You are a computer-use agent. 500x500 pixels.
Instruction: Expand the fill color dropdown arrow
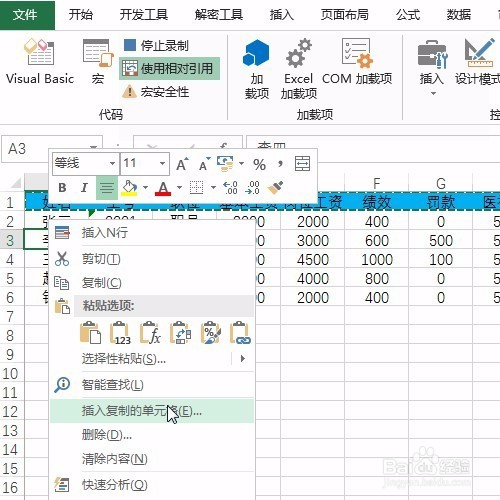(145, 188)
